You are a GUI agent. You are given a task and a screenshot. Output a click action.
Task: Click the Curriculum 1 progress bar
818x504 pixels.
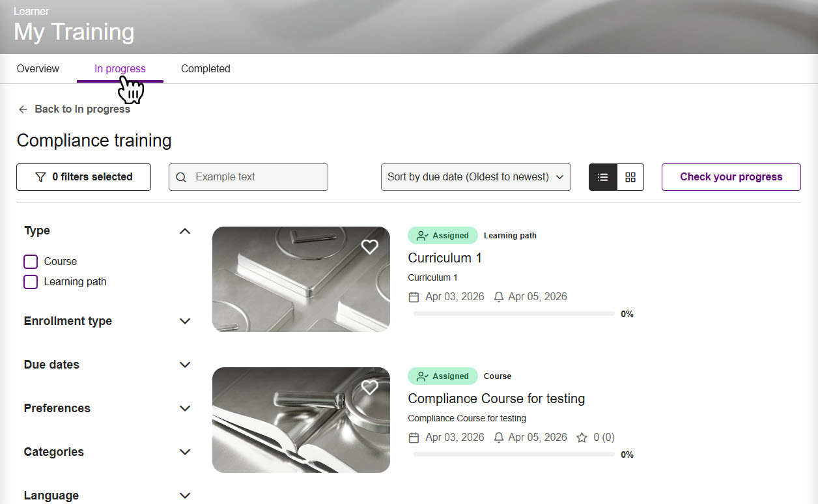513,314
